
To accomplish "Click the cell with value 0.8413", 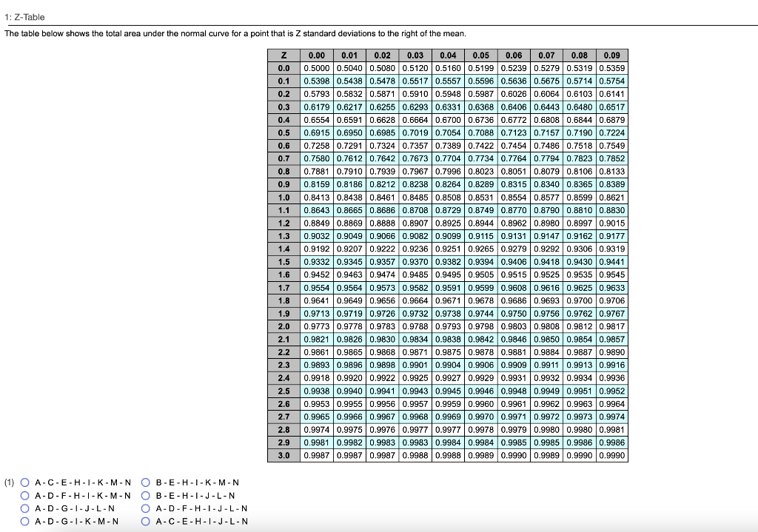I will coord(317,198).
